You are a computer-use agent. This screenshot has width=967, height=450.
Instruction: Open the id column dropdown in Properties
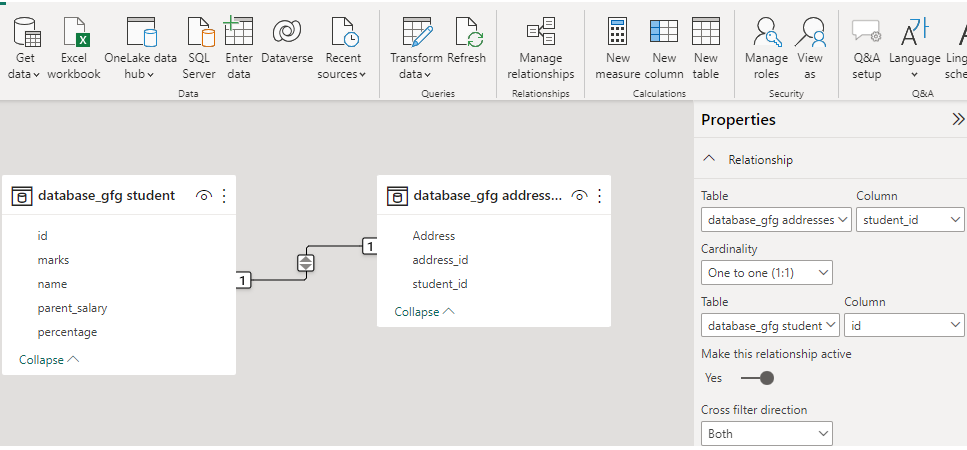[x=904, y=325]
